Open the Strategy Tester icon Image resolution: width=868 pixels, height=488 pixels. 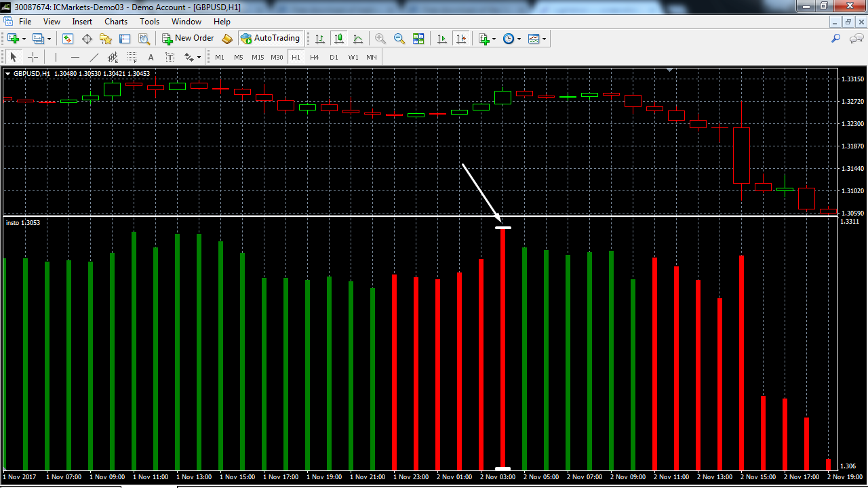pyautogui.click(x=144, y=39)
